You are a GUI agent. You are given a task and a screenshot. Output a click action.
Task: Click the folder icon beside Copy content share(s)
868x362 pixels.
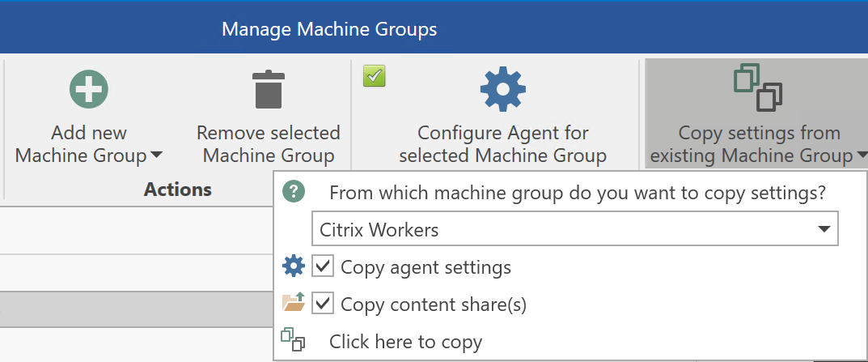[x=294, y=302]
